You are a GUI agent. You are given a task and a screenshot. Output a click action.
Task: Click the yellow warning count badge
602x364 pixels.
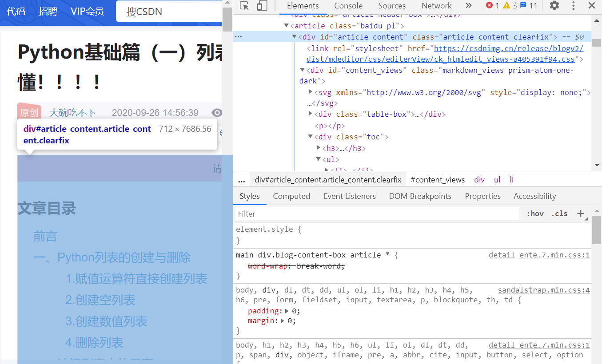(510, 6)
